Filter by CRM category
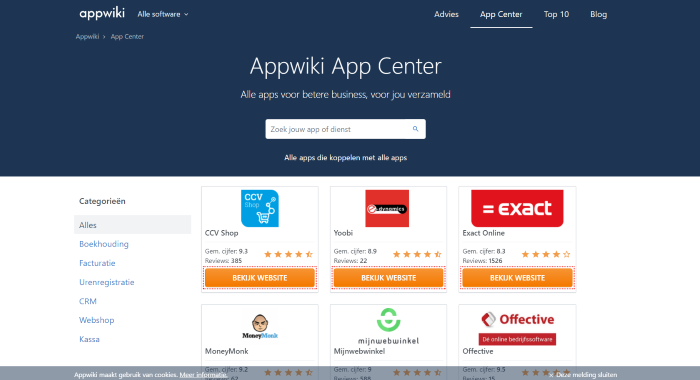The height and width of the screenshot is (380, 700). click(88, 301)
